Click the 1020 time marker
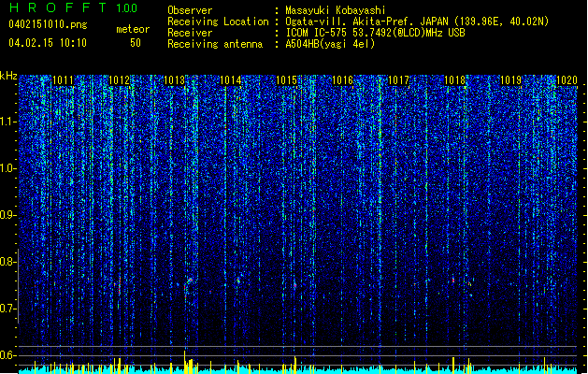 (566, 80)
